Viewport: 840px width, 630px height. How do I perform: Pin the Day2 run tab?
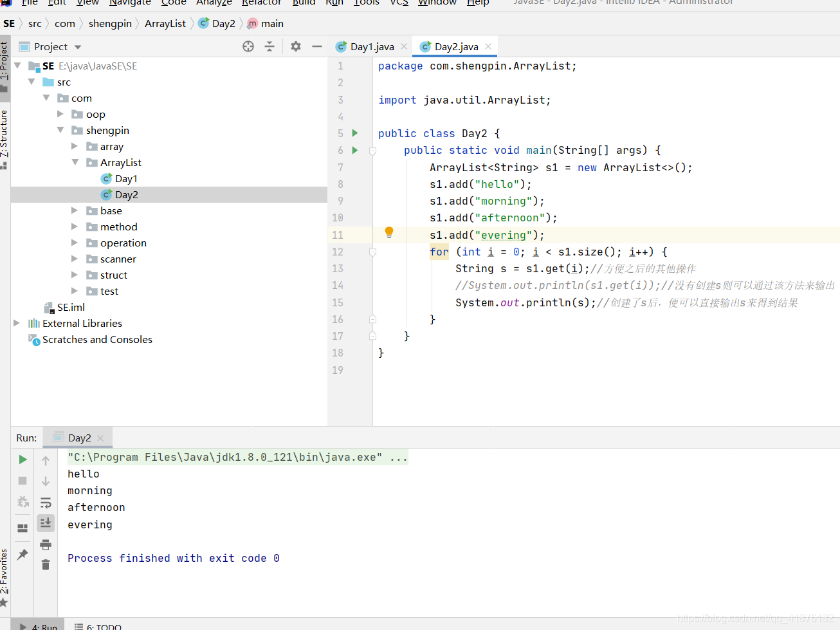pyautogui.click(x=23, y=554)
